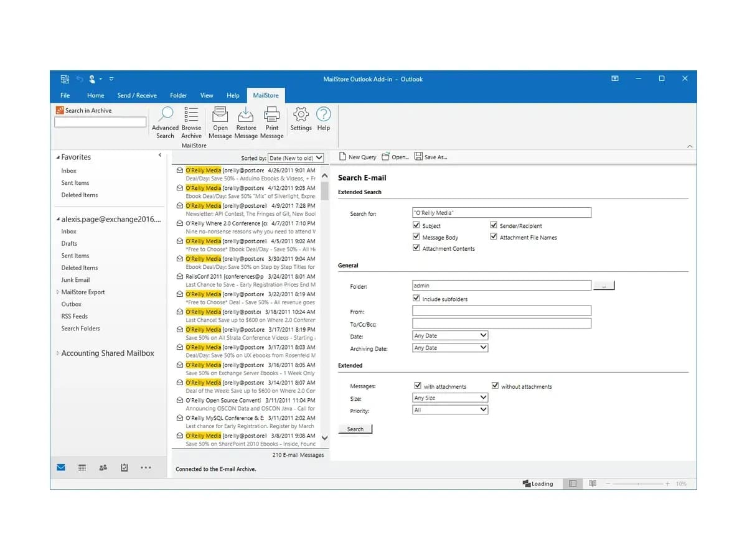The image size is (747, 560).
Task: Open the Archiving Date dropdown
Action: [x=450, y=348]
